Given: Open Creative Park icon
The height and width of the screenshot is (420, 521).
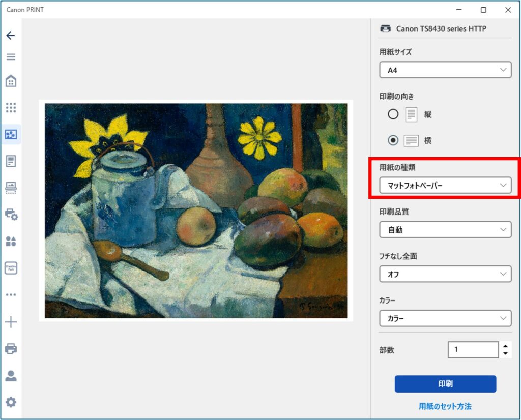Looking at the screenshot, I should click(11, 268).
